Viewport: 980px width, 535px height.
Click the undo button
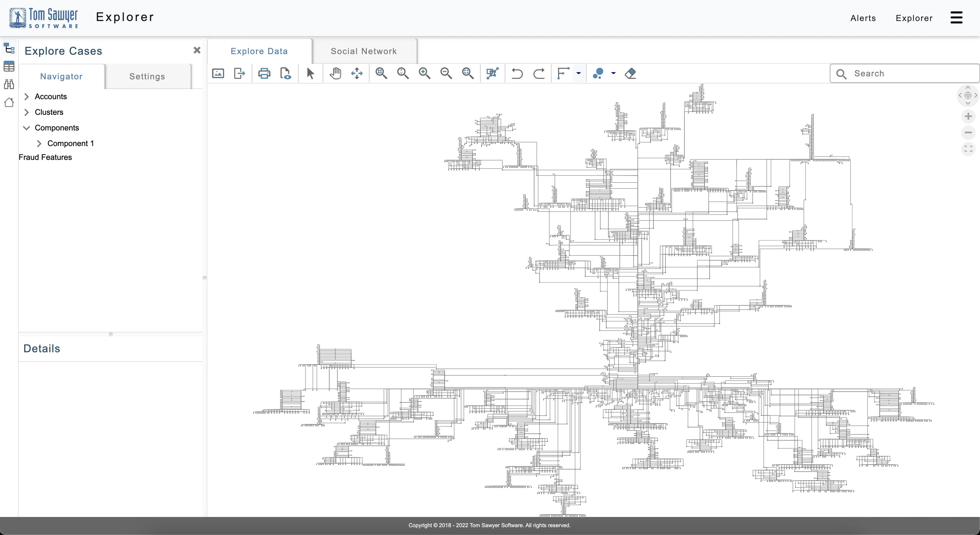pos(518,73)
